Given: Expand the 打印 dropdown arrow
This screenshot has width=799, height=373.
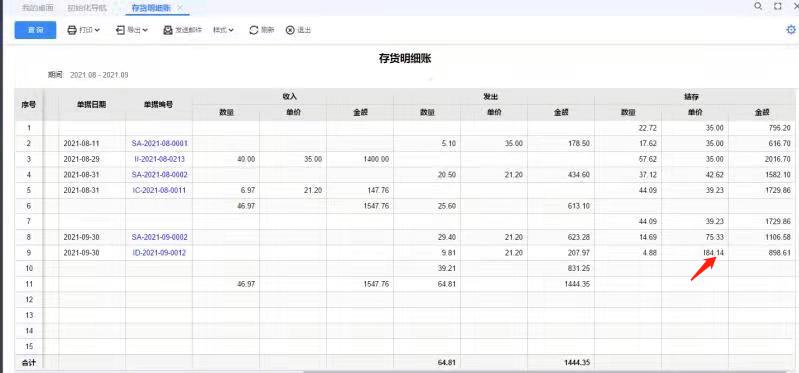Looking at the screenshot, I should 97,30.
